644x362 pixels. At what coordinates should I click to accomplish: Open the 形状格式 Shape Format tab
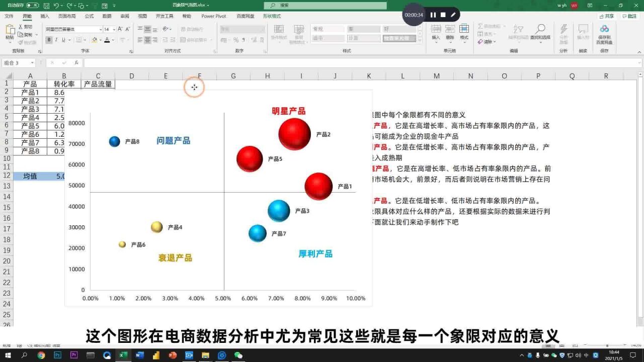273,16
